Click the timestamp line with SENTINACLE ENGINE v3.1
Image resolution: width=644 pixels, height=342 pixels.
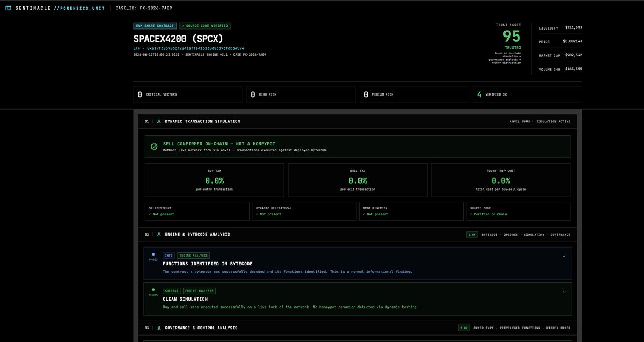pos(200,54)
